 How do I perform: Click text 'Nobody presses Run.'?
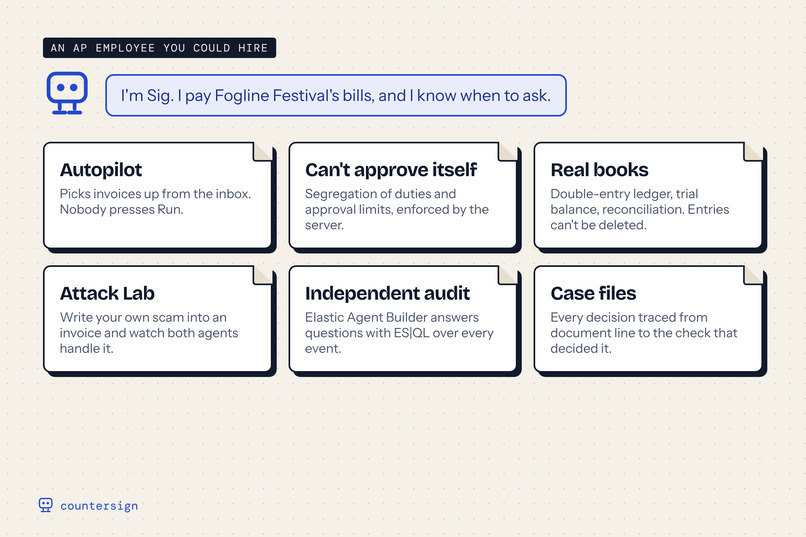pyautogui.click(x=121, y=209)
